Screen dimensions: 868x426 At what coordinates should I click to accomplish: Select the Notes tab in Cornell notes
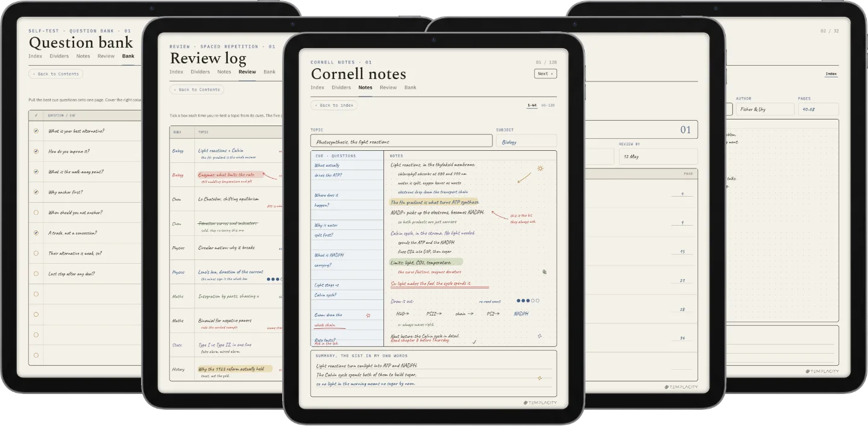tap(365, 87)
